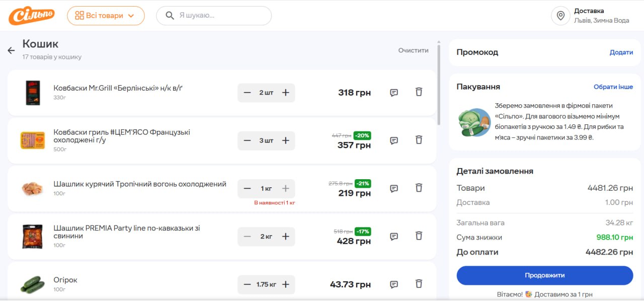This screenshot has width=644, height=302.
Task: Click the Вітаємо! Доставимо за 1 грн message
Action: (544, 294)
